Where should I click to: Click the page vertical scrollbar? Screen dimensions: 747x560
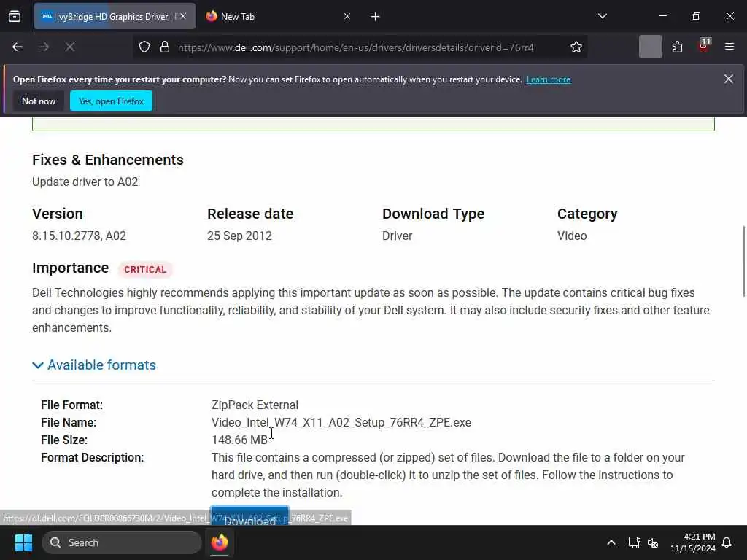point(744,261)
